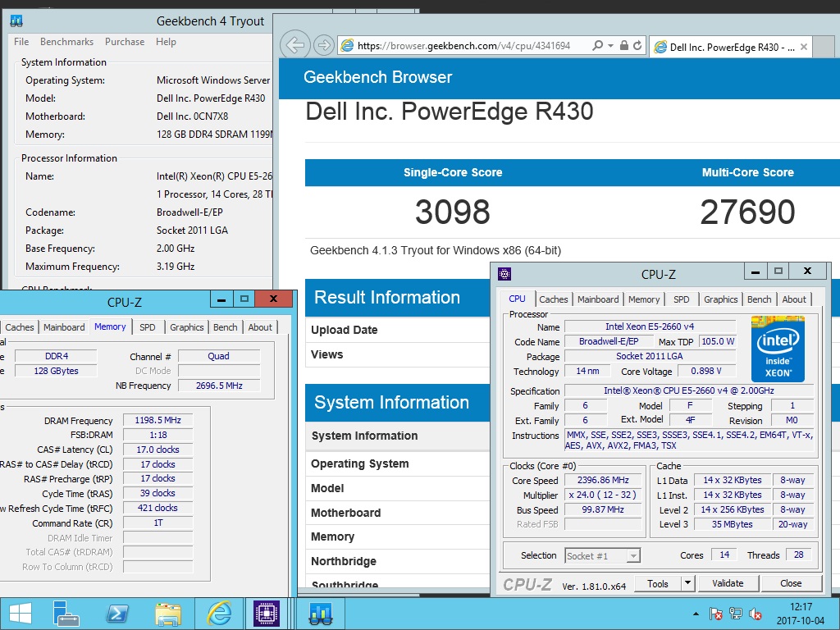Switch to Graphics tab in left CPU-Z
This screenshot has width=840, height=630.
click(187, 327)
